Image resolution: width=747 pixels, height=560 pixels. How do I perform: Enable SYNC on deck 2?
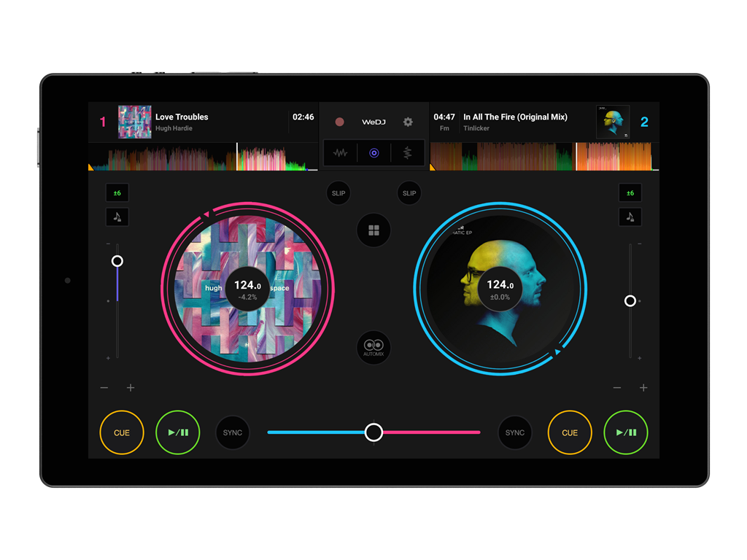click(515, 432)
